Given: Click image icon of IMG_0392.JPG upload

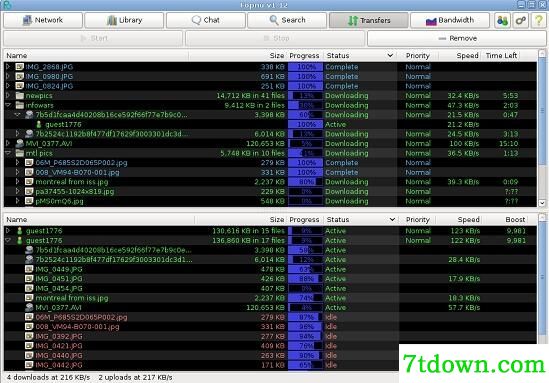Looking at the screenshot, I should 29,336.
